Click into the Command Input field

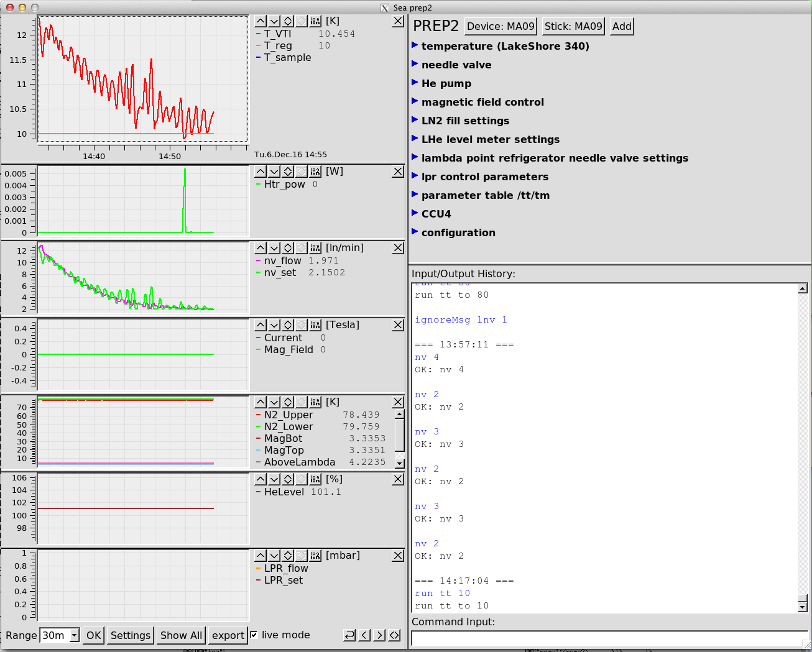point(608,638)
